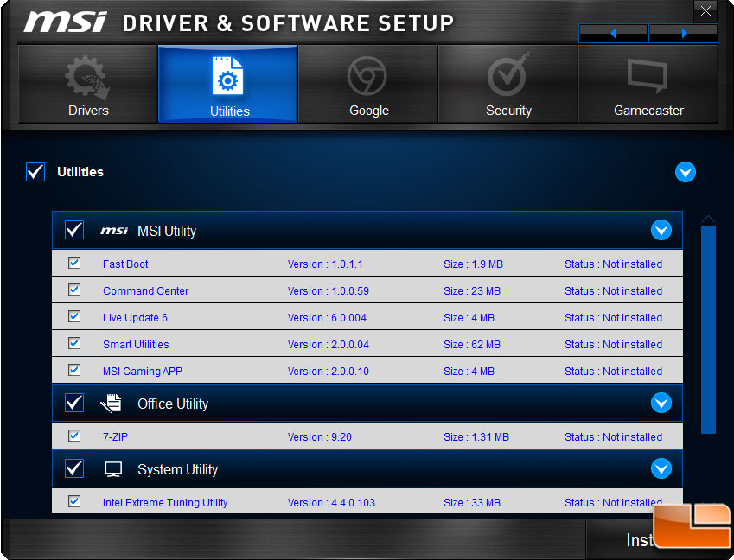Click the Fast Boot link

pyautogui.click(x=125, y=264)
